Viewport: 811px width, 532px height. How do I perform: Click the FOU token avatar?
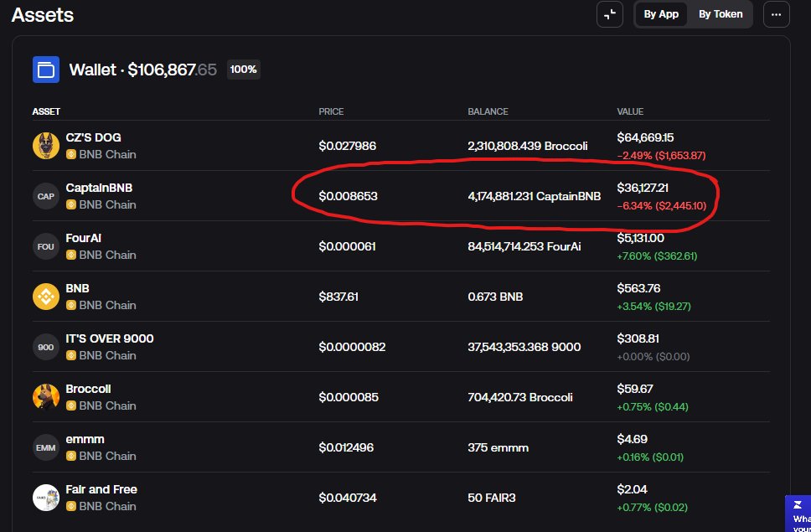pos(46,246)
